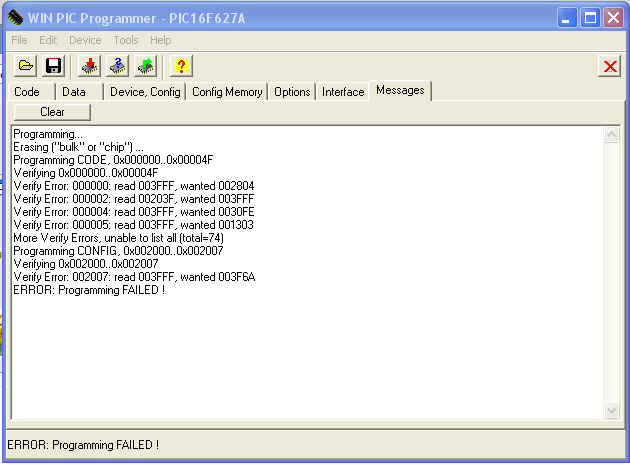Click scrollbar up arrow in messages box
This screenshot has height=465, width=630.
click(x=612, y=134)
